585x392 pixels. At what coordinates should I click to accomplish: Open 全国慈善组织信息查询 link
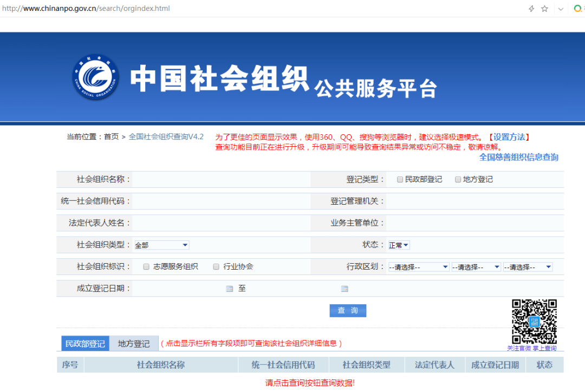tap(518, 158)
